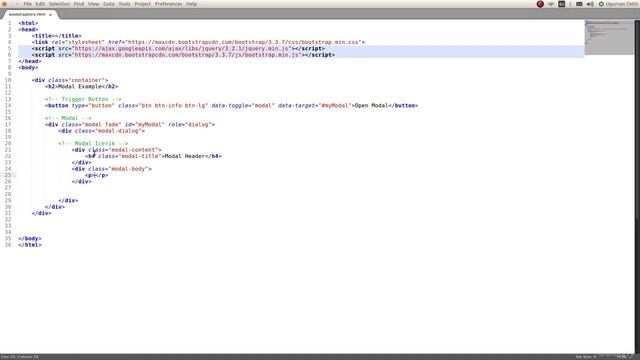This screenshot has width=640, height=360.
Task: Open the Preferences menu
Action: pos(169,4)
